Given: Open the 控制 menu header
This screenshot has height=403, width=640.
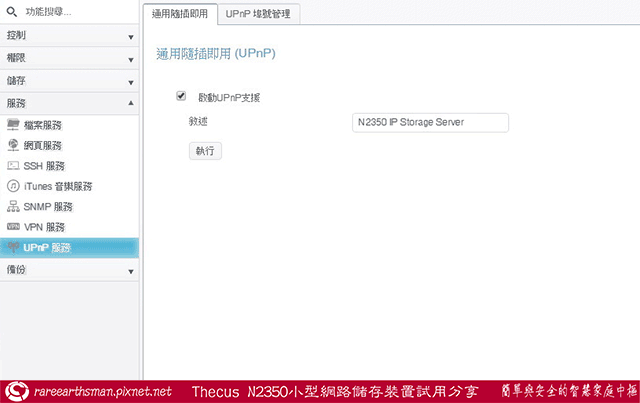Looking at the screenshot, I should coord(69,36).
